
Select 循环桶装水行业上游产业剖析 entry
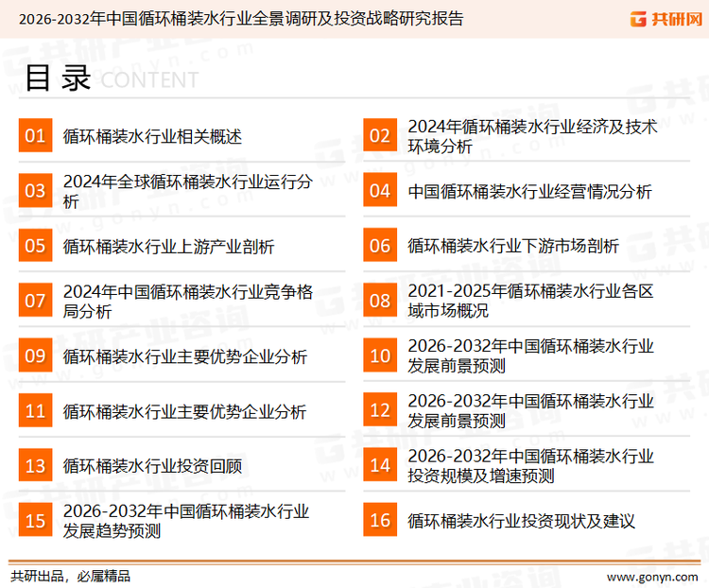pyautogui.click(x=168, y=247)
